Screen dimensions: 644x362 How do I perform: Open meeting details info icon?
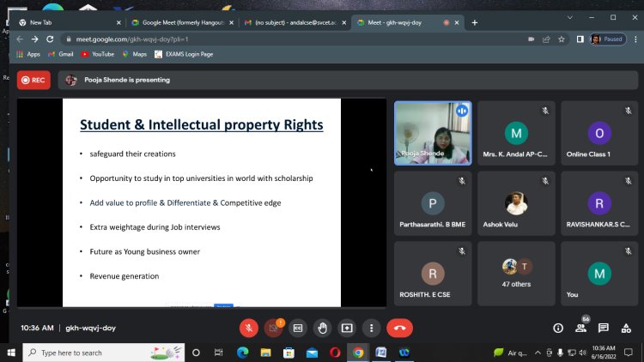558,328
